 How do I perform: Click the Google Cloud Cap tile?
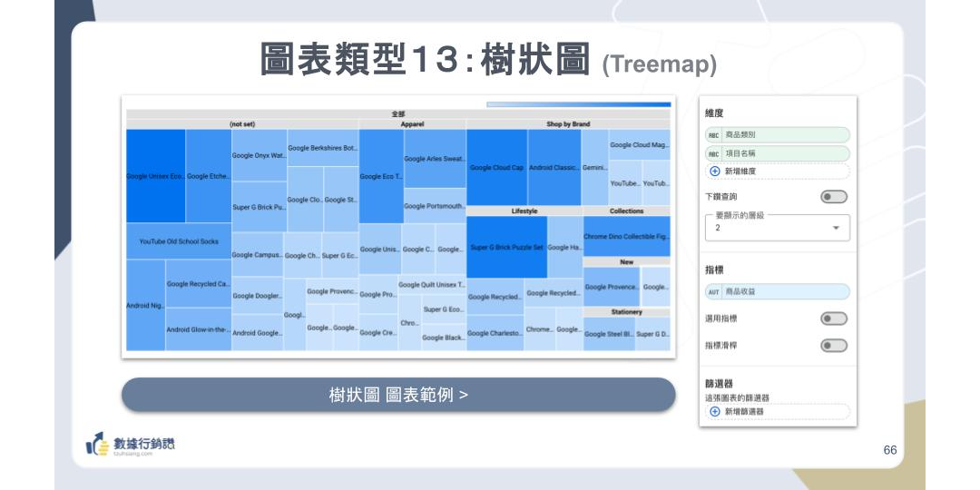[497, 168]
